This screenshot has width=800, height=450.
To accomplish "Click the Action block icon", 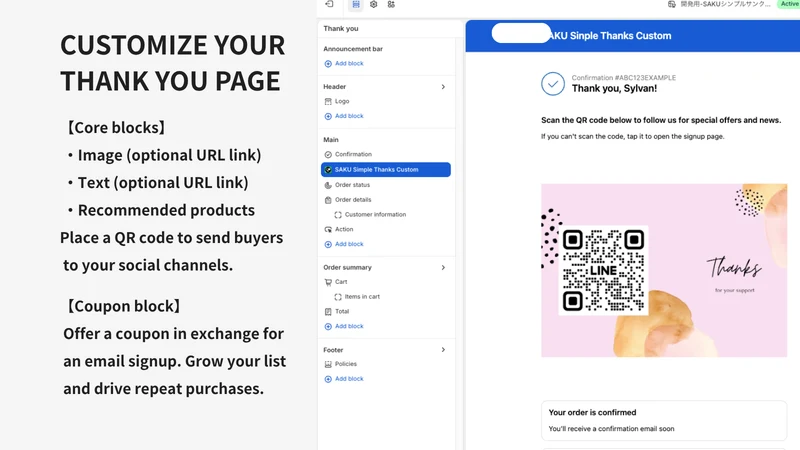I will click(x=328, y=230).
